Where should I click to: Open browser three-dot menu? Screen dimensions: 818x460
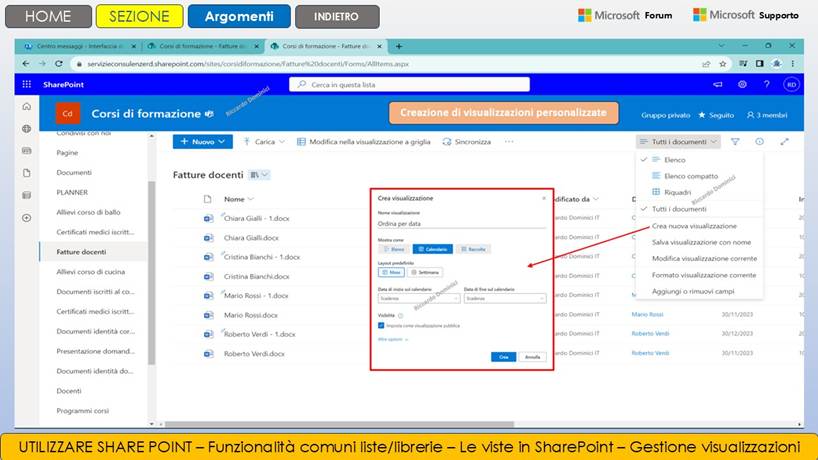coord(793,64)
